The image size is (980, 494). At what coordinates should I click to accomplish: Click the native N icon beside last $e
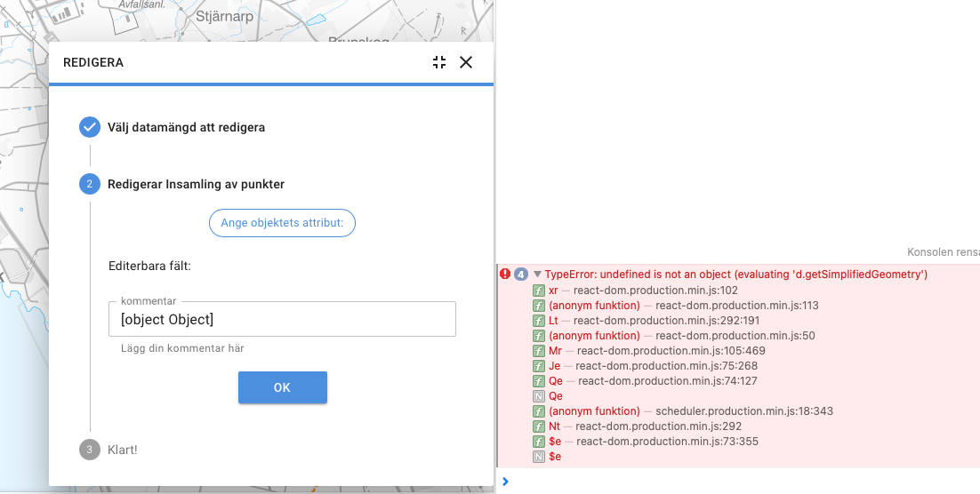[539, 457]
